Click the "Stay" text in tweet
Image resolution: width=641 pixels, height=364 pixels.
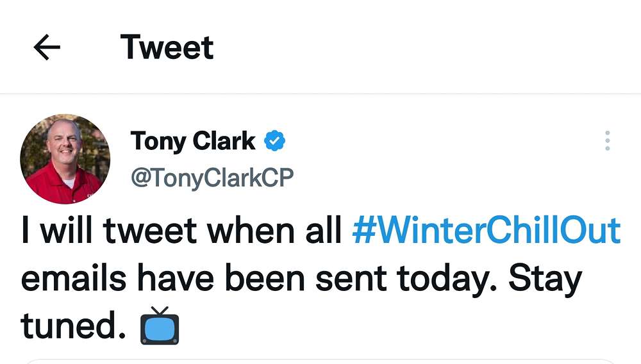(x=545, y=280)
